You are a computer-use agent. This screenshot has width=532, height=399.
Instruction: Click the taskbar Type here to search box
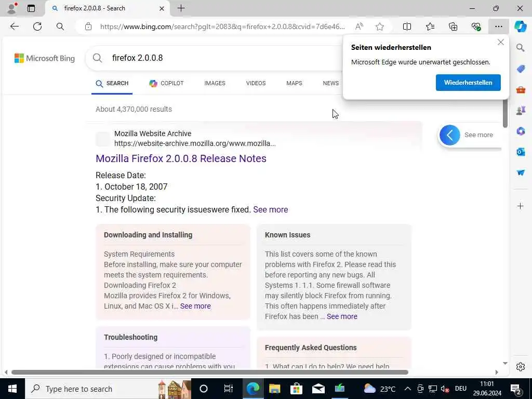[108, 389]
